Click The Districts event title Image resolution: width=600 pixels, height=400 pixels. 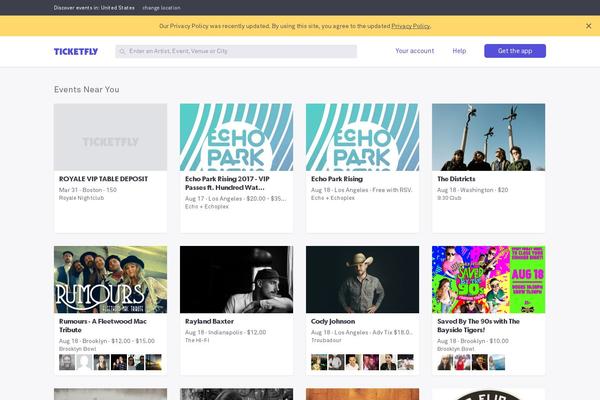tap(456, 179)
